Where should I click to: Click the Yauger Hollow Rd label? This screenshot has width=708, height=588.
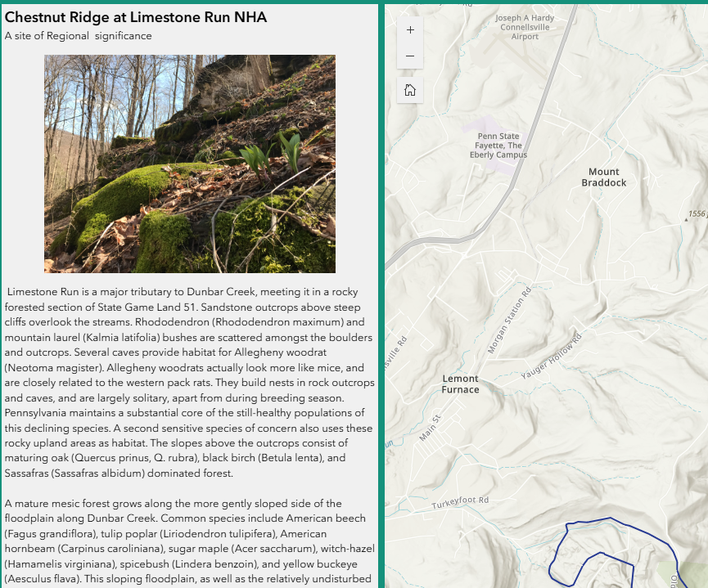point(552,356)
